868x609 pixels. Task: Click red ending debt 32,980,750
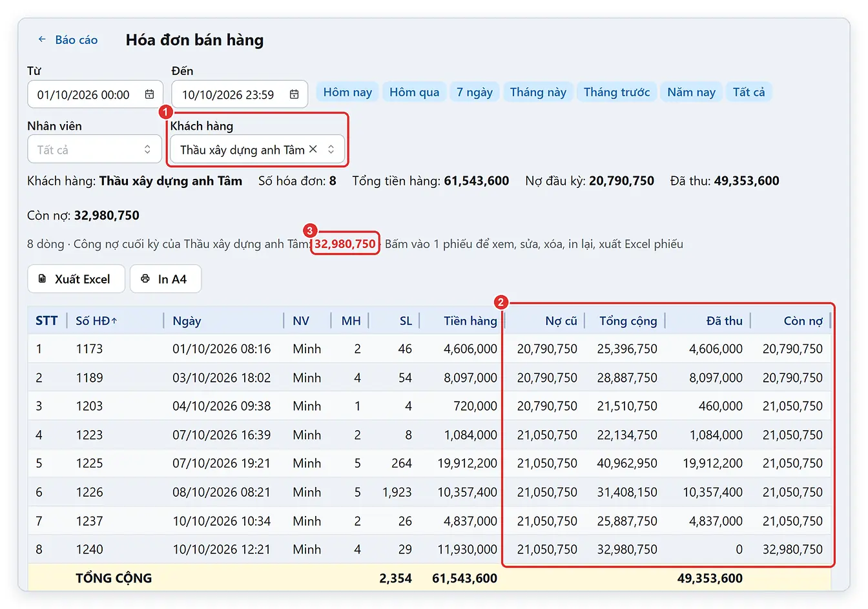[x=345, y=243]
